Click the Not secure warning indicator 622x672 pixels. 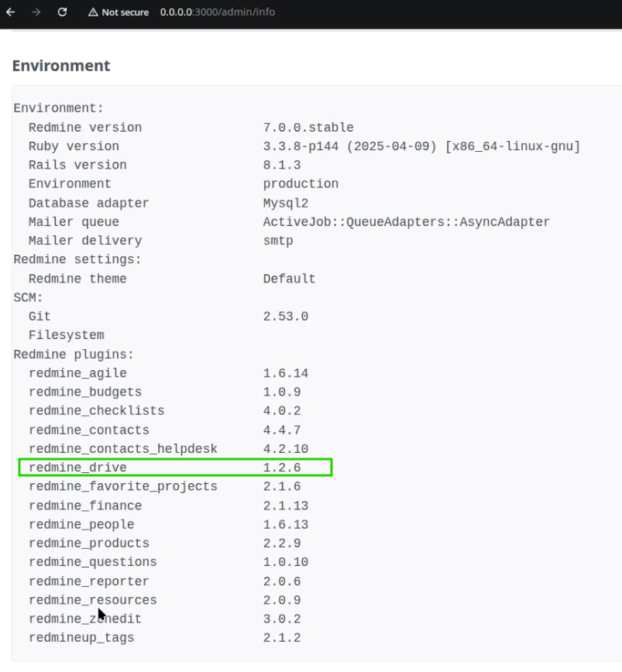[119, 12]
